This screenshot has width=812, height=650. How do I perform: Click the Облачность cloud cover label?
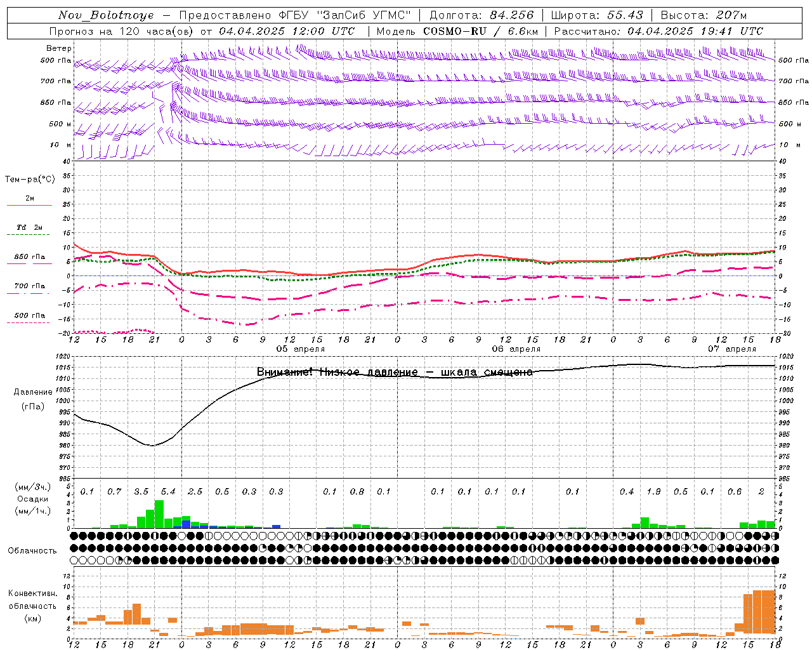point(32,551)
